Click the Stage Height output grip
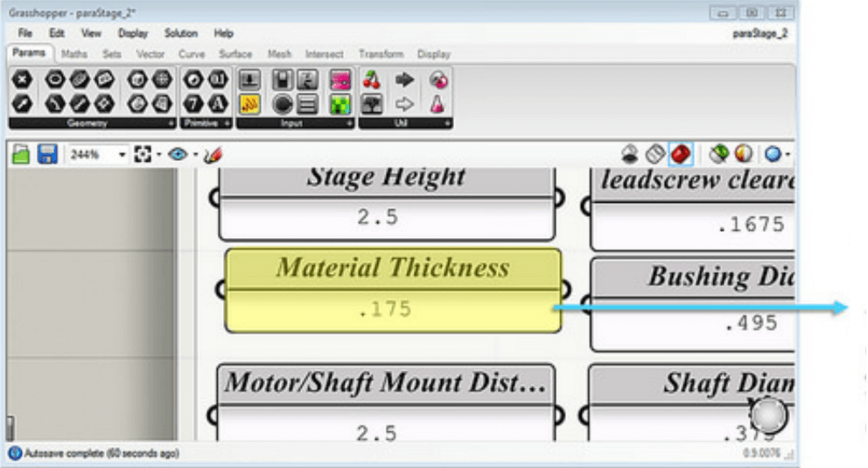 pyautogui.click(x=559, y=198)
